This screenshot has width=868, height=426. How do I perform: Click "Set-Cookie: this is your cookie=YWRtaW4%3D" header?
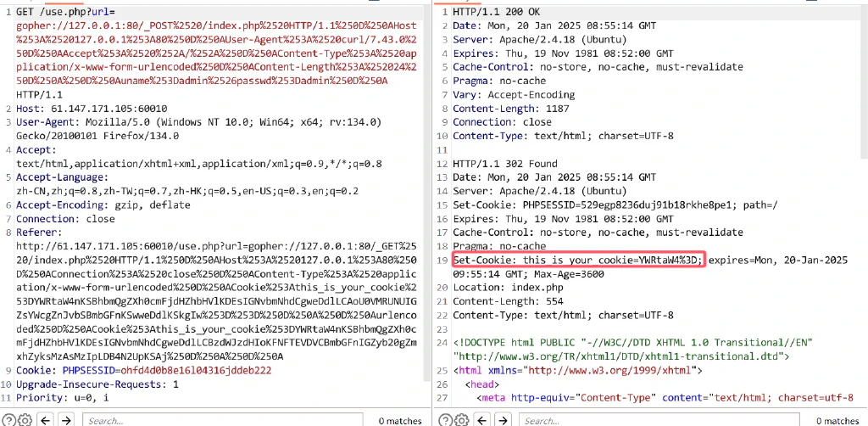click(x=578, y=260)
